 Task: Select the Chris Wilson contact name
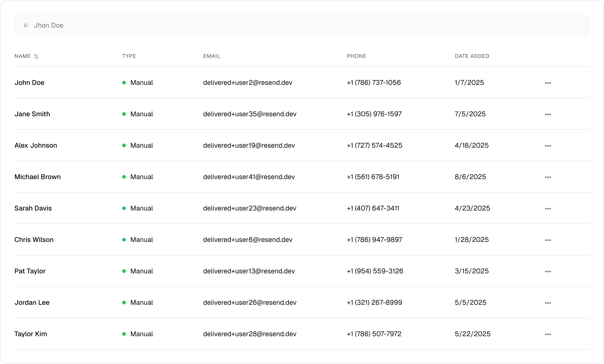(x=34, y=240)
